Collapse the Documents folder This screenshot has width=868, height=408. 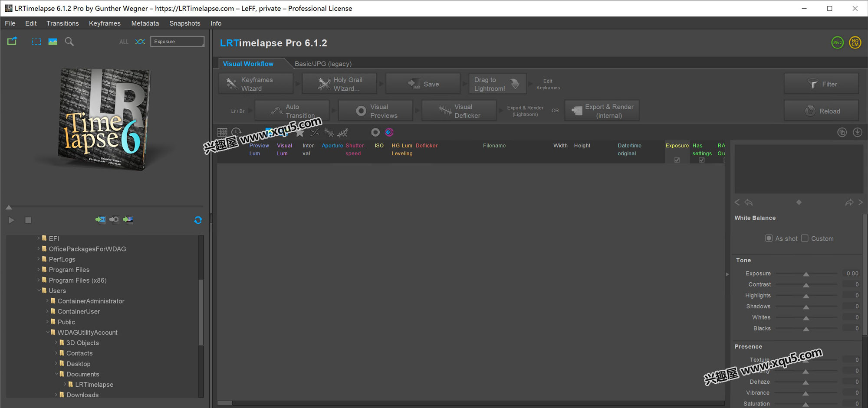[56, 374]
